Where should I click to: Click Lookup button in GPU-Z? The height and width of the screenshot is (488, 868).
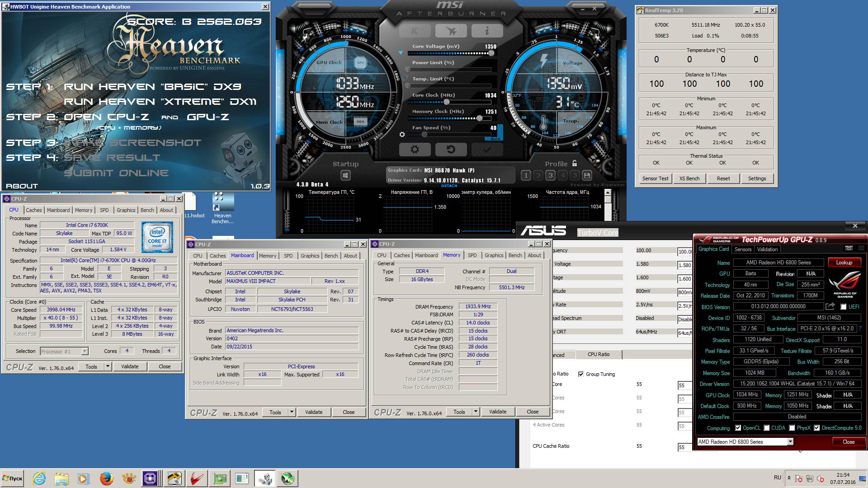coord(844,263)
